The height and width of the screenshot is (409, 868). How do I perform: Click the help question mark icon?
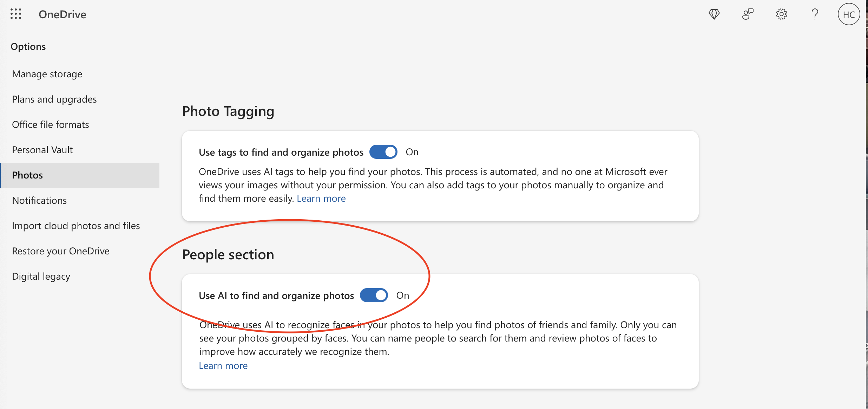click(815, 14)
